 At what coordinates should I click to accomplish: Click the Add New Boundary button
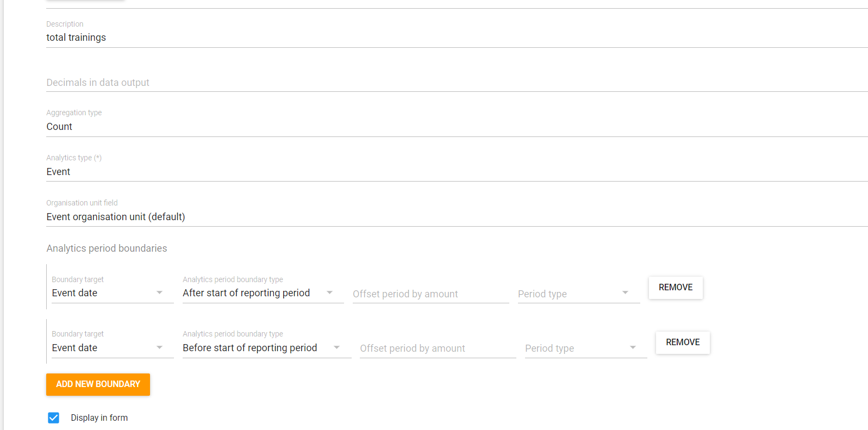click(98, 384)
